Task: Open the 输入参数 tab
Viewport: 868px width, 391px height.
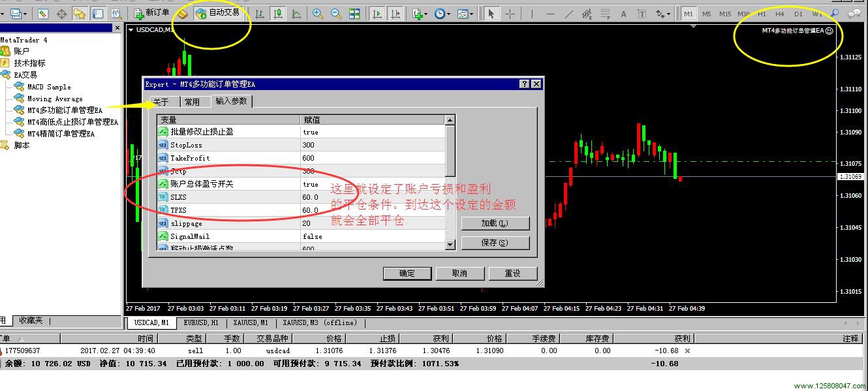Action: (x=232, y=101)
